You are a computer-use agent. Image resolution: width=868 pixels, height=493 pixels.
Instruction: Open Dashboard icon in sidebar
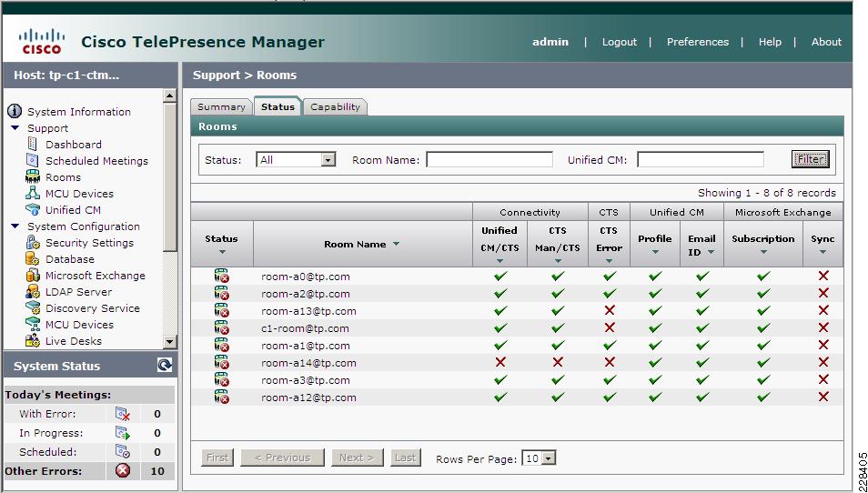[33, 144]
